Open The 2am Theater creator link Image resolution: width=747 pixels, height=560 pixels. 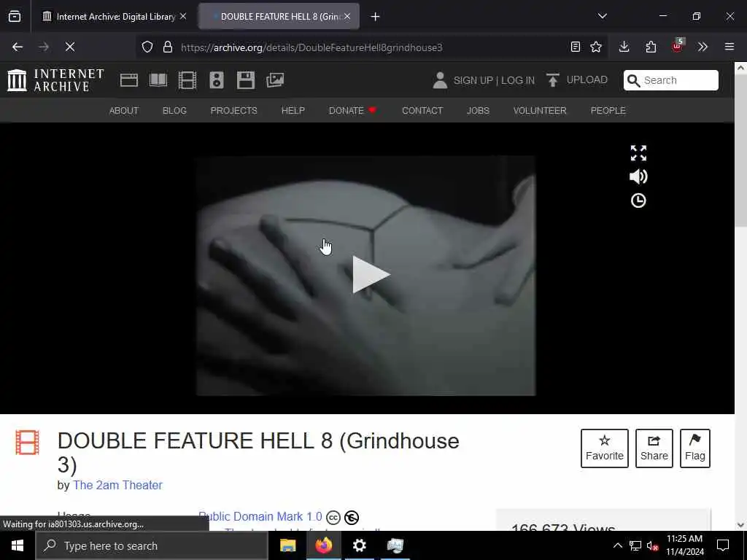coord(117,485)
